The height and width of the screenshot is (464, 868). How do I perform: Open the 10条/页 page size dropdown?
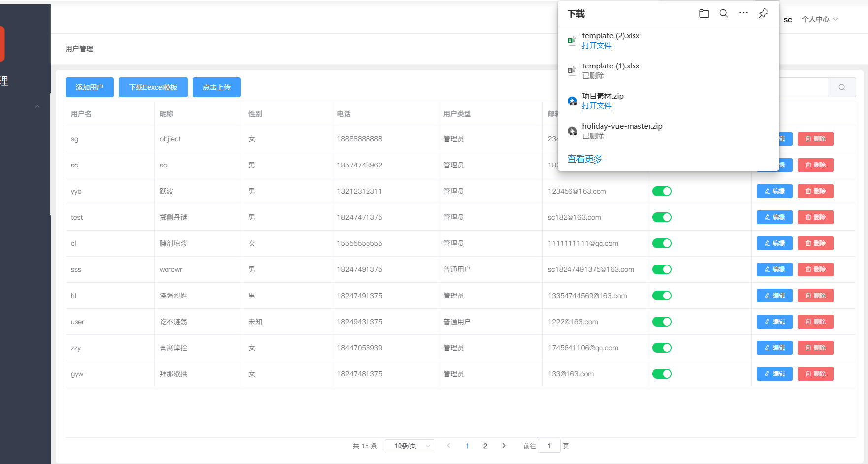[x=409, y=446]
